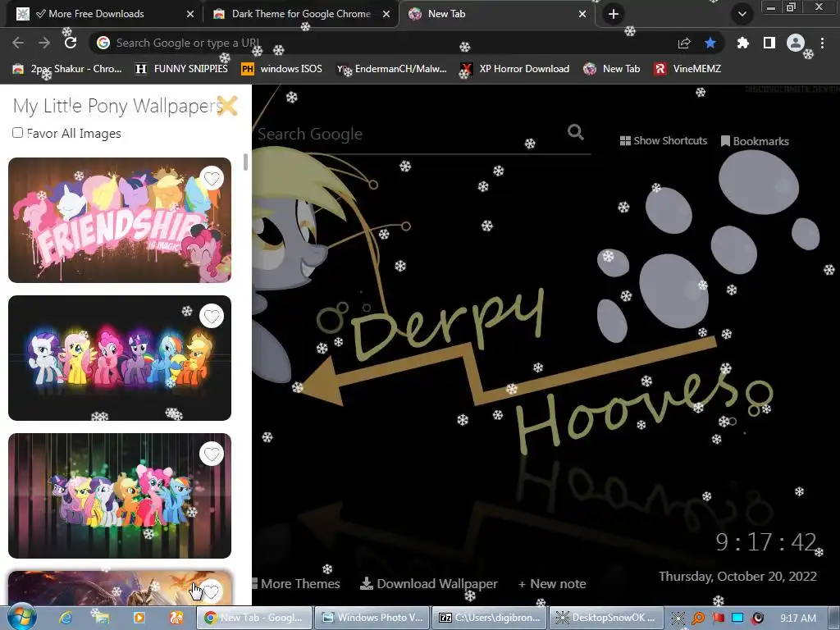Toggle the Chrome side panel icon

[769, 43]
